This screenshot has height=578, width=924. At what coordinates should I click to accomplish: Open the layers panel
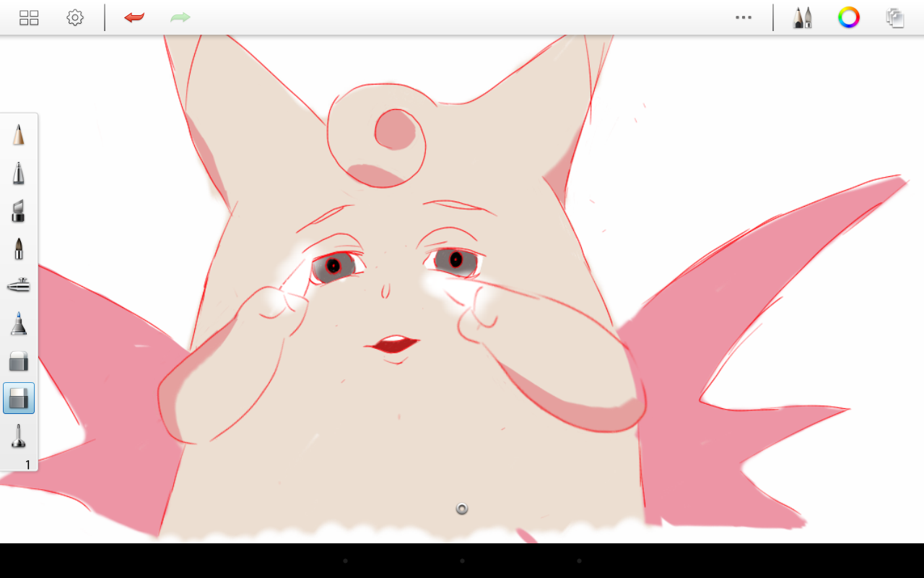pos(895,17)
